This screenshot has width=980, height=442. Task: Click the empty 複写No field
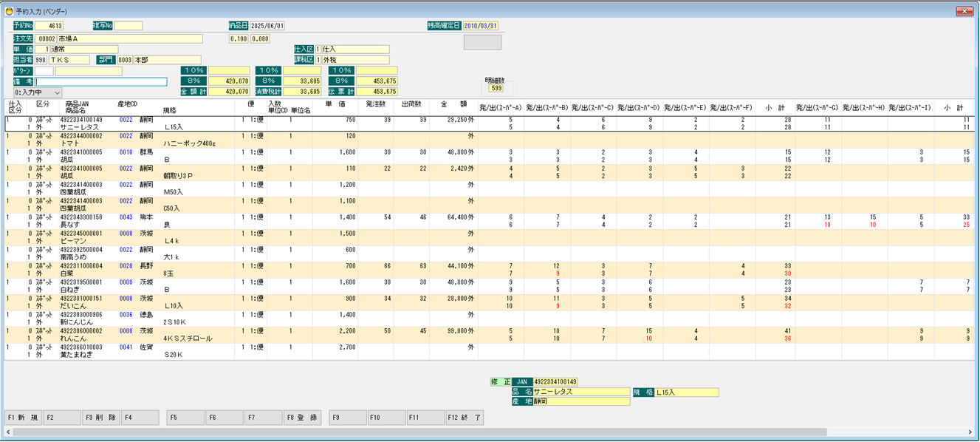click(128, 26)
